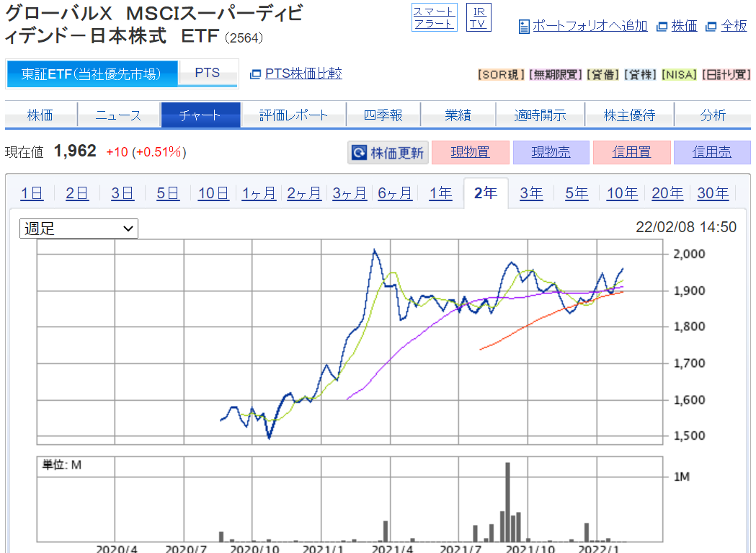This screenshot has height=553, width=756.
Task: Click the [貸借] badge
Action: pos(602,75)
